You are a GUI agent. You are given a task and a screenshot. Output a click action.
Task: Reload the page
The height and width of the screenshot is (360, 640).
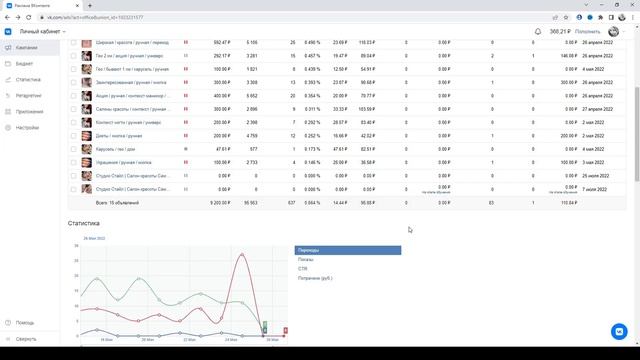[29, 18]
